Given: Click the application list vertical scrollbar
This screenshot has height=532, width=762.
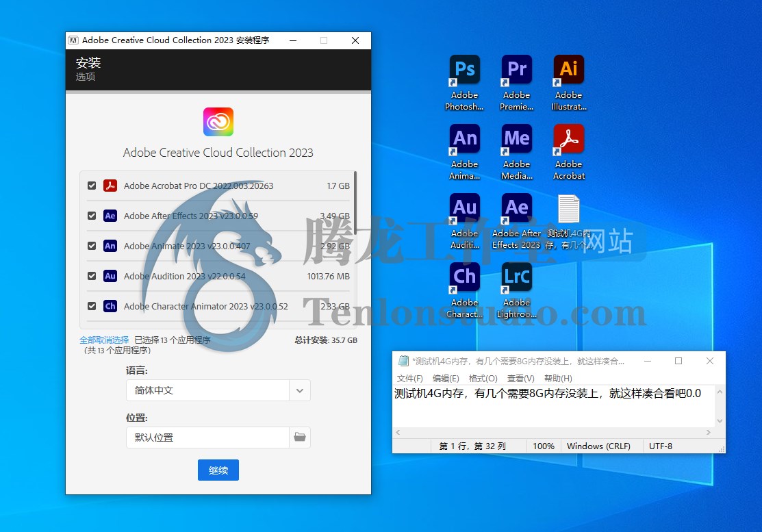Looking at the screenshot, I should (x=355, y=202).
